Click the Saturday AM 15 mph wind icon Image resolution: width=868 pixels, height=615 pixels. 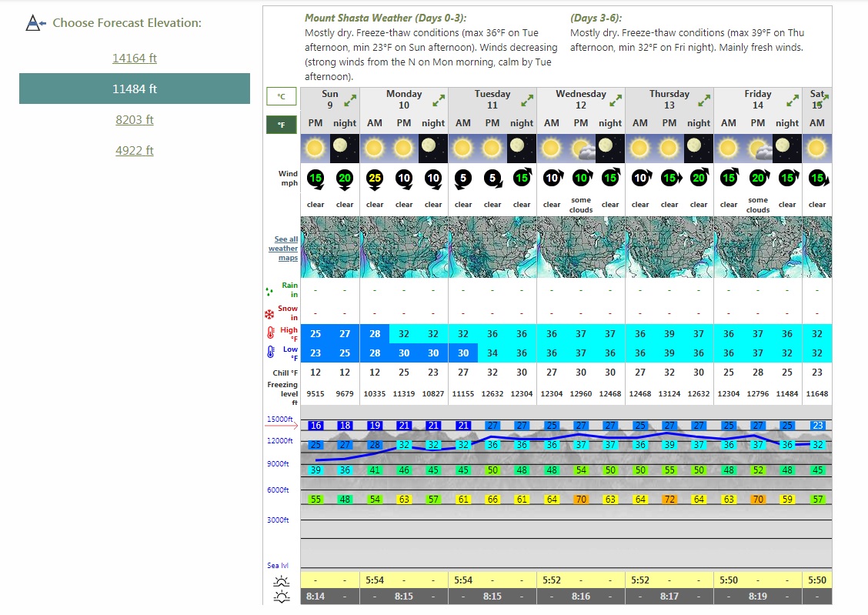pos(818,179)
